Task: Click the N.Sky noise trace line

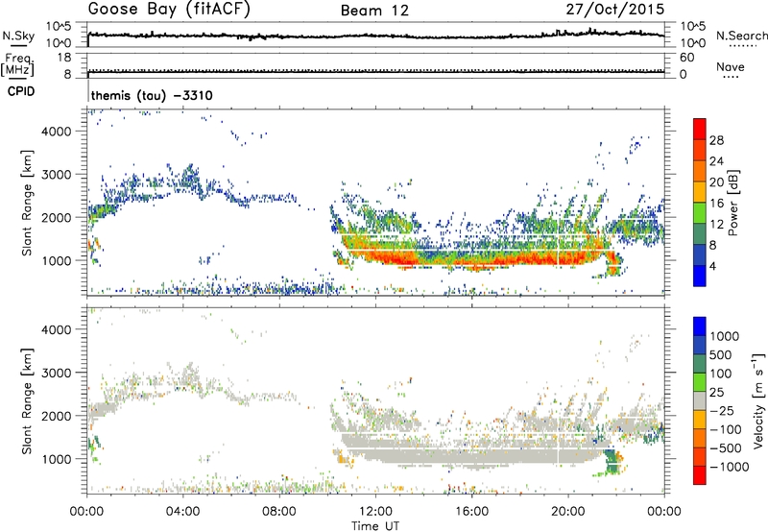Action: 375,36
